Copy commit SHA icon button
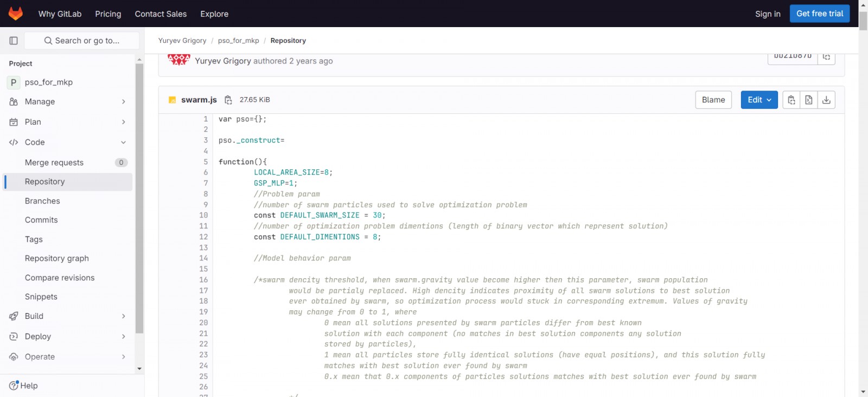 coord(826,57)
